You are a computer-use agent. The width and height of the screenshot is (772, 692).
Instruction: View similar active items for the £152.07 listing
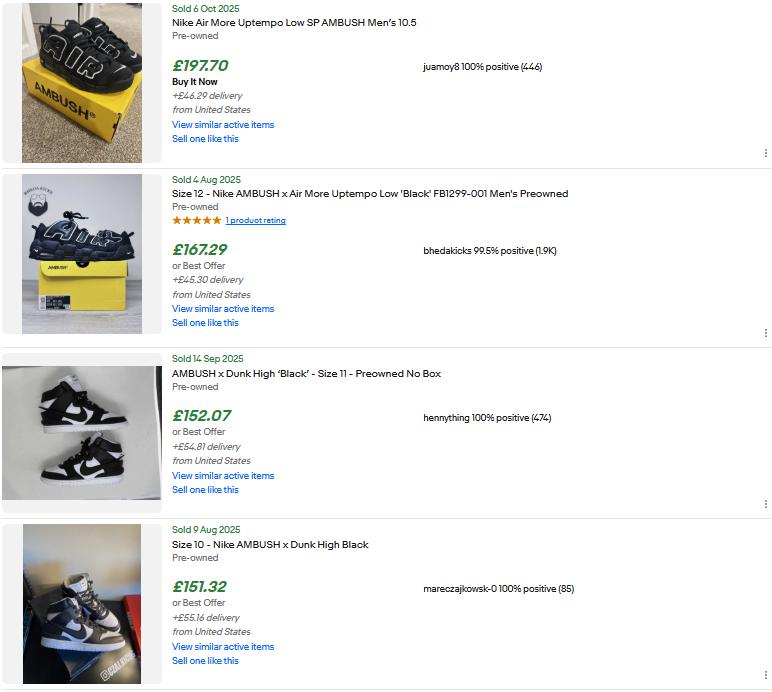pos(223,476)
